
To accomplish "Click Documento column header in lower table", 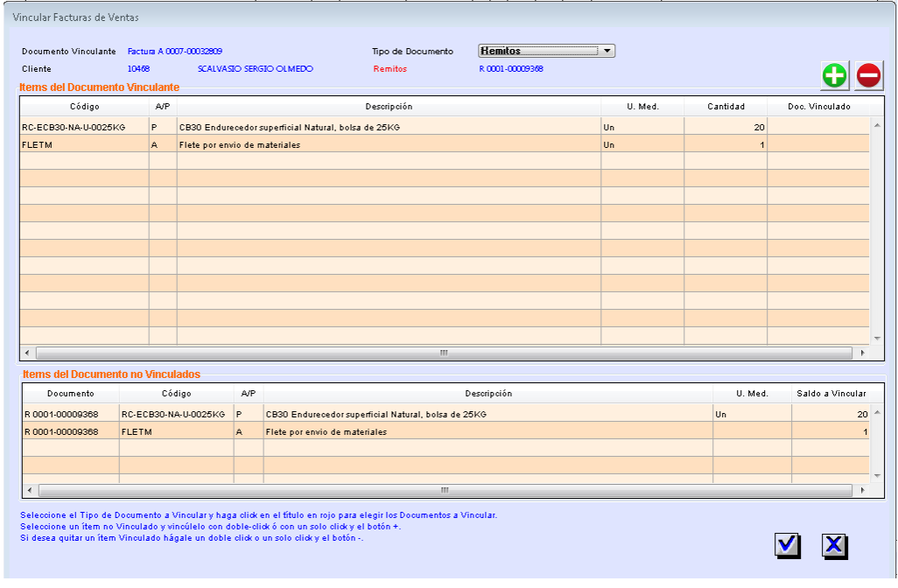I will (x=70, y=394).
